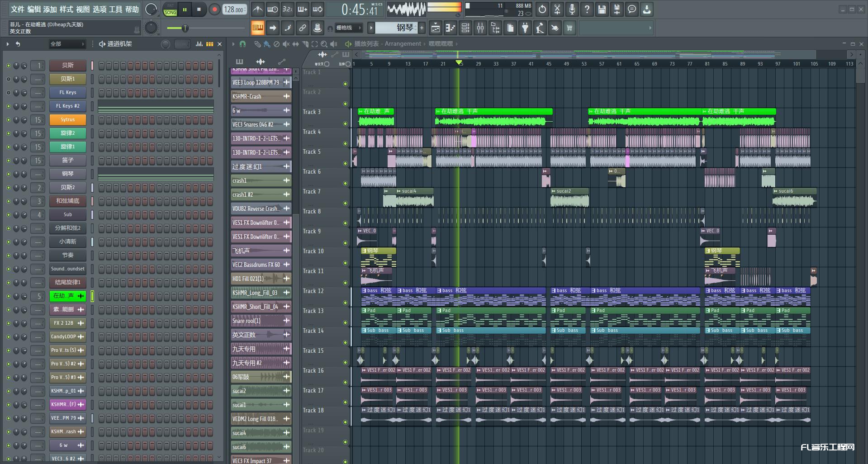
Task: Toggle the metronome icon
Action: pos(257,9)
